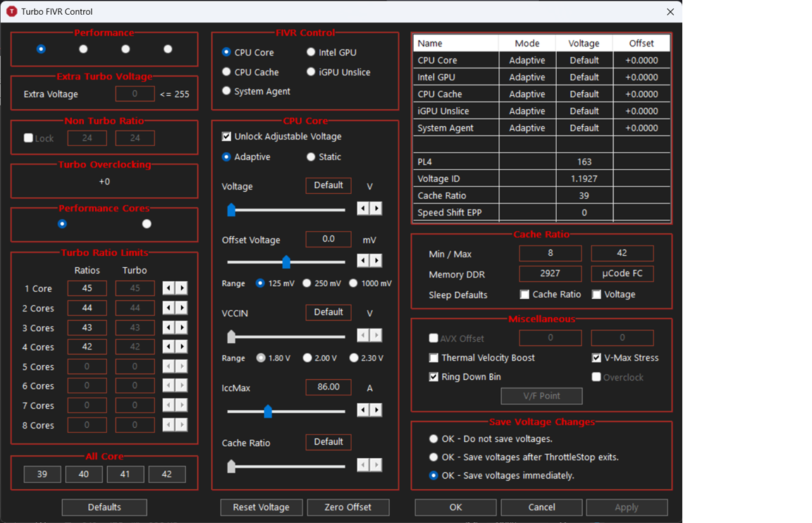Decrease IccMax using left arrow
Screen dimensions: 812x523
(363, 410)
